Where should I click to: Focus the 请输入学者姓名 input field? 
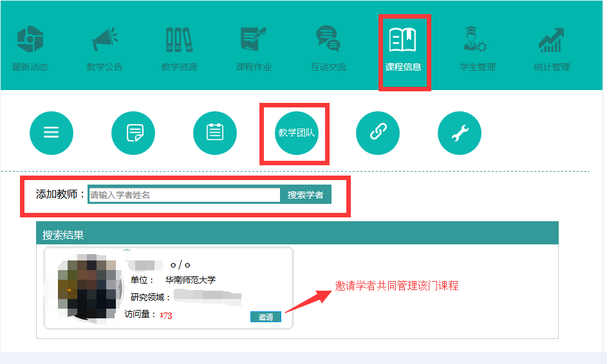click(x=184, y=195)
